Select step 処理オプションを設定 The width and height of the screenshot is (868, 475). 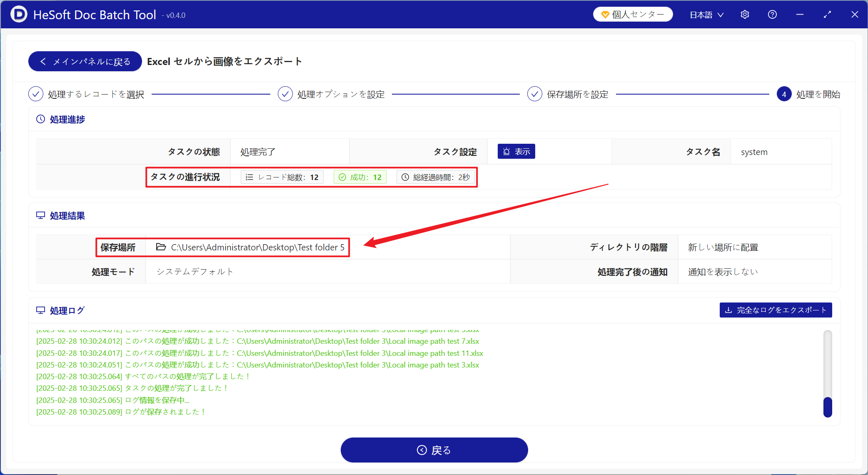(331, 94)
